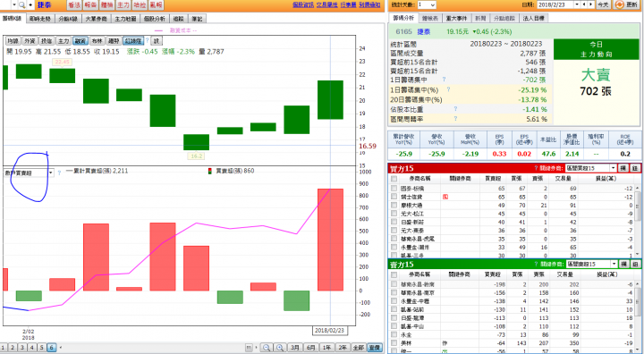Select page 6 in chart pager
The height and width of the screenshot is (354, 644).
point(51,348)
